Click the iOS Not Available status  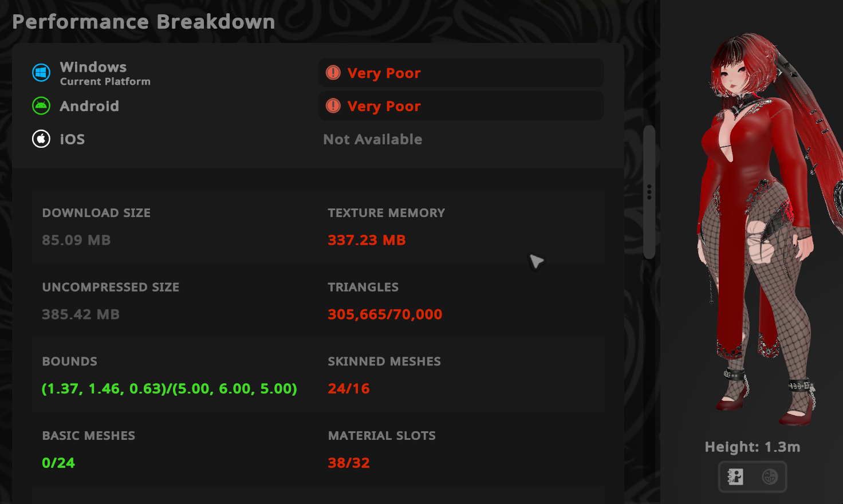373,139
